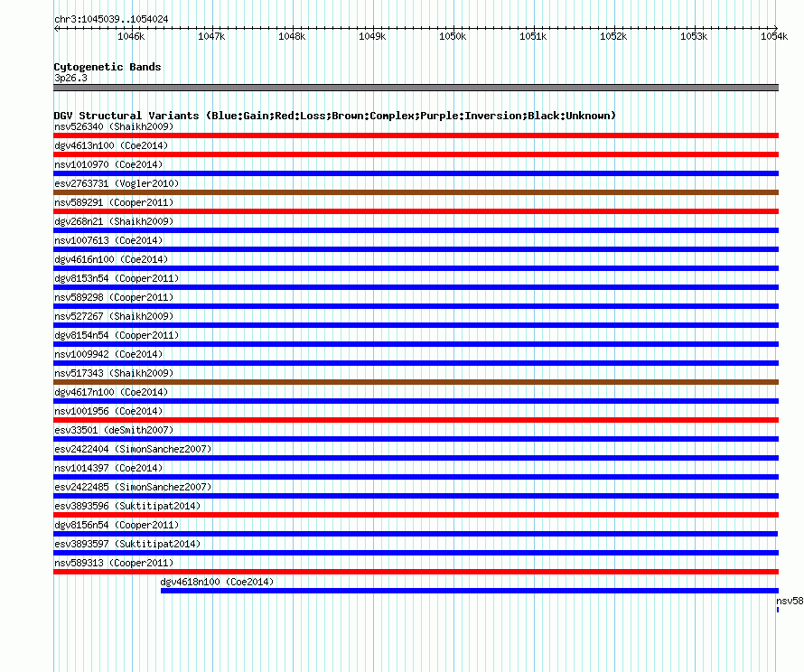This screenshot has width=804, height=672.
Task: Click the blue bar under dgv4617n100
Action: point(416,401)
